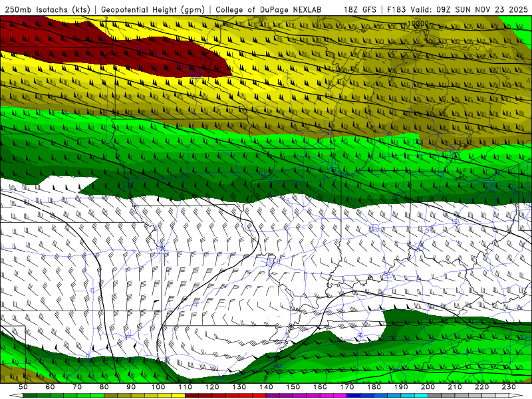Screen dimensions: 532x399
Task: Click the '120' colorbar value
Action: [212, 387]
